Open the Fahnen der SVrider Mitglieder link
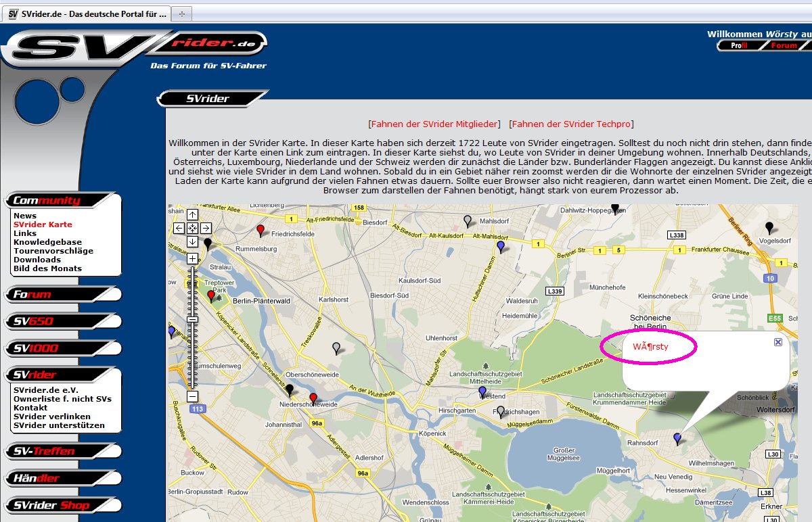Screen dimensions: 812x522 point(434,124)
